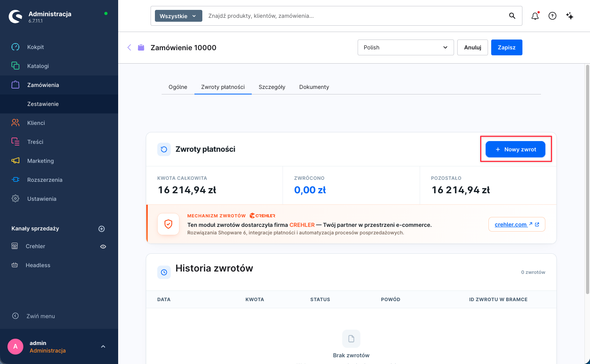Viewport: 590px width, 364px height.
Task: Click the STATUS column header
Action: pos(320,300)
